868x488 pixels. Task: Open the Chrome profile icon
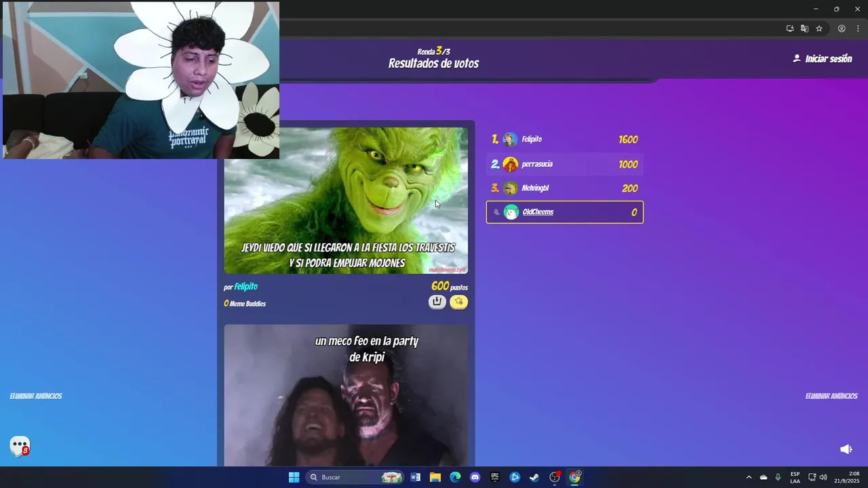[x=842, y=28]
